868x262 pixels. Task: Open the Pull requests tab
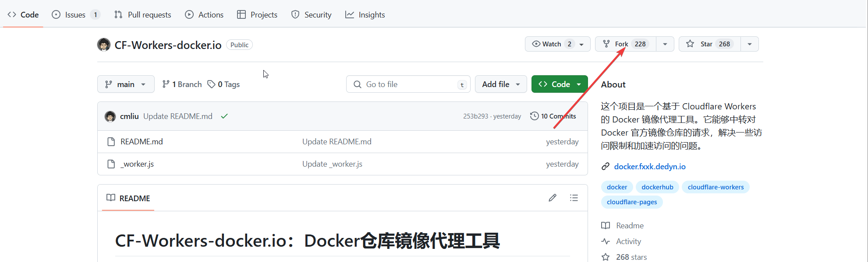click(x=143, y=14)
